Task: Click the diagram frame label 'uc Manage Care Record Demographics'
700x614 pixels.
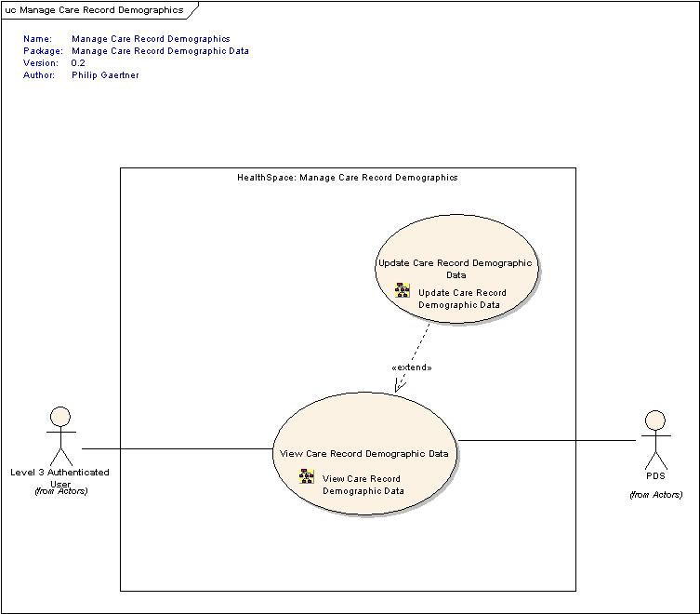Action: pos(94,10)
